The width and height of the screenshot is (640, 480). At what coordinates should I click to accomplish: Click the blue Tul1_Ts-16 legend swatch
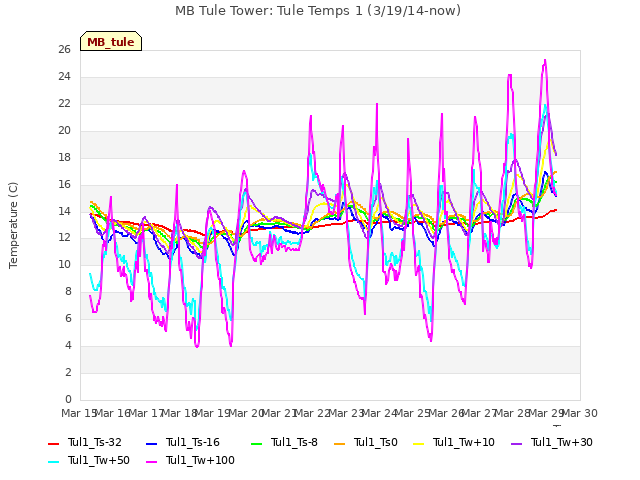(x=151, y=443)
